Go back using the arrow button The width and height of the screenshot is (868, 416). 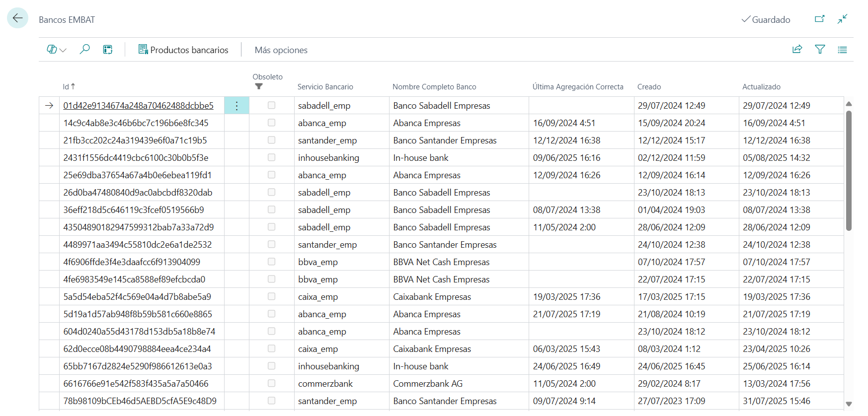tap(17, 18)
